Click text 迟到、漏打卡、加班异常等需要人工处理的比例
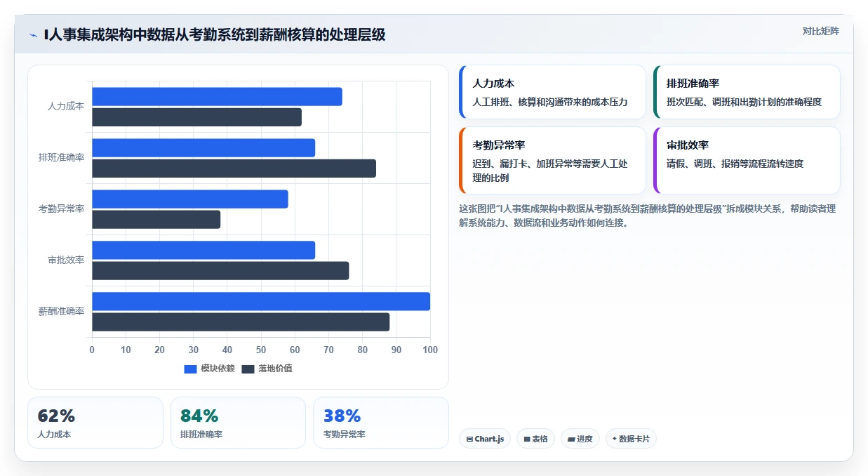 (x=550, y=171)
